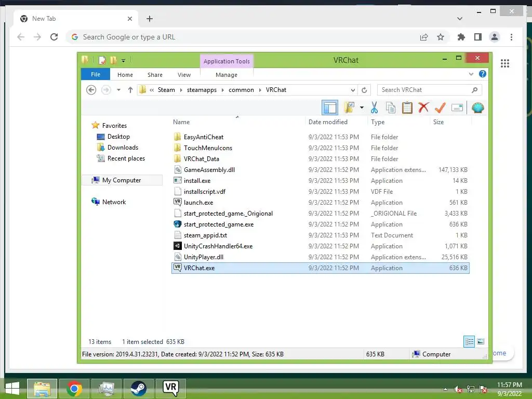Expand the recent locations dropdown arrow
The width and height of the screenshot is (532, 399).
pos(118,90)
